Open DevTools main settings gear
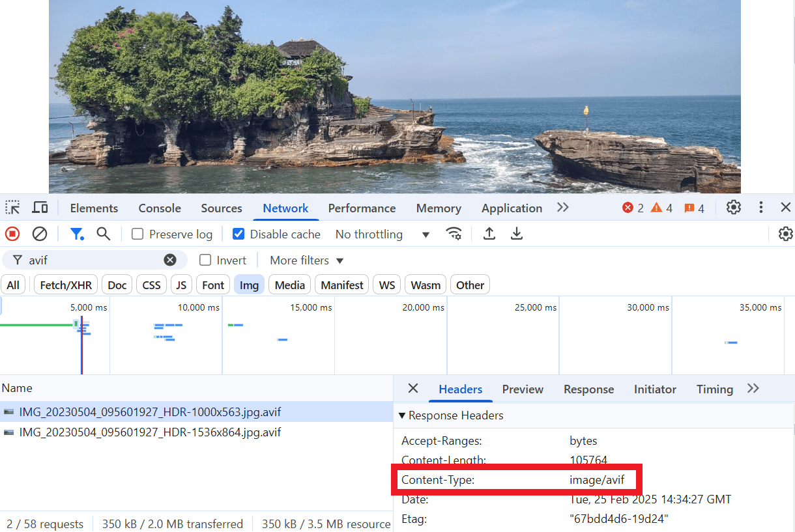Image resolution: width=795 pixels, height=532 pixels. 734,208
